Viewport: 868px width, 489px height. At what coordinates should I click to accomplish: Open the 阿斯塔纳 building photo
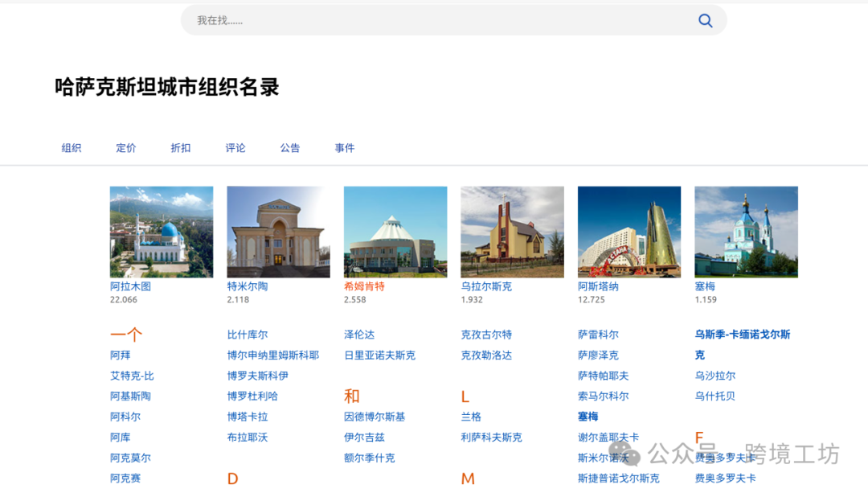[x=628, y=231]
